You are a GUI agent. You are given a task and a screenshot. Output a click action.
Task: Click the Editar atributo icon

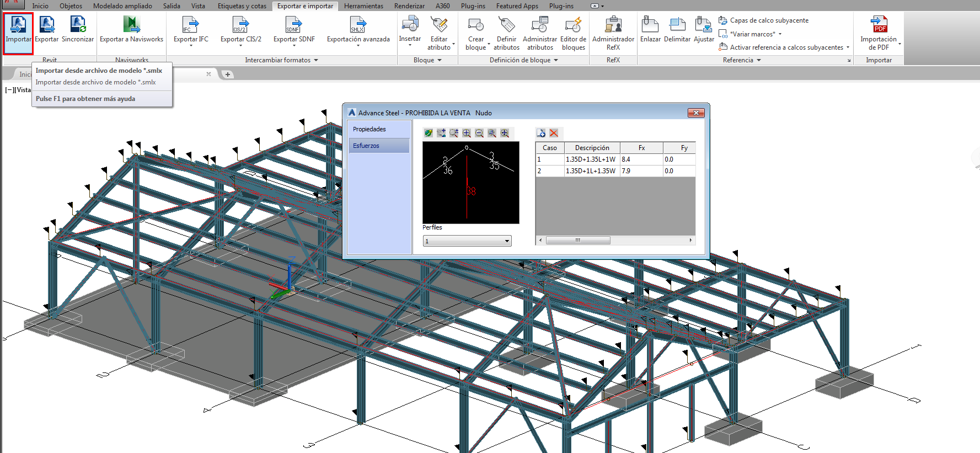tap(439, 24)
